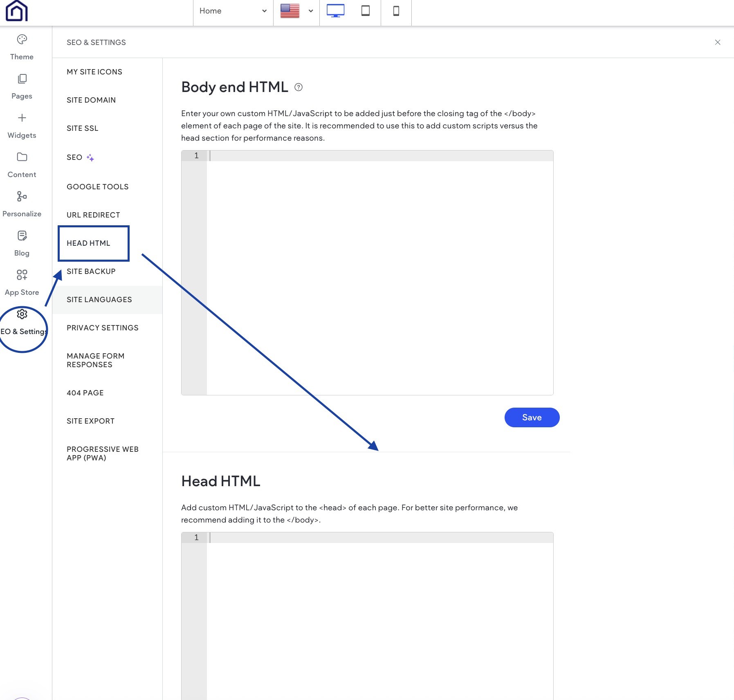Open the Content panel

(22, 164)
